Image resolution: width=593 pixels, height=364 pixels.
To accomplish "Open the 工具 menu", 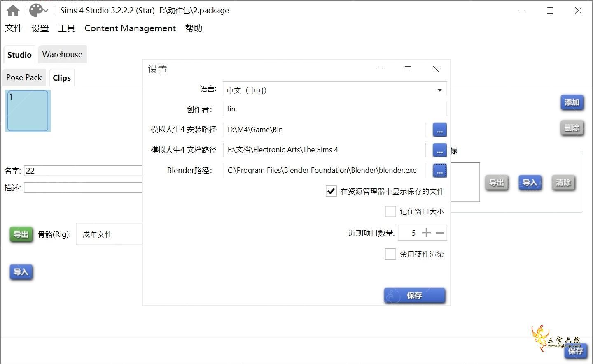I will coord(67,28).
